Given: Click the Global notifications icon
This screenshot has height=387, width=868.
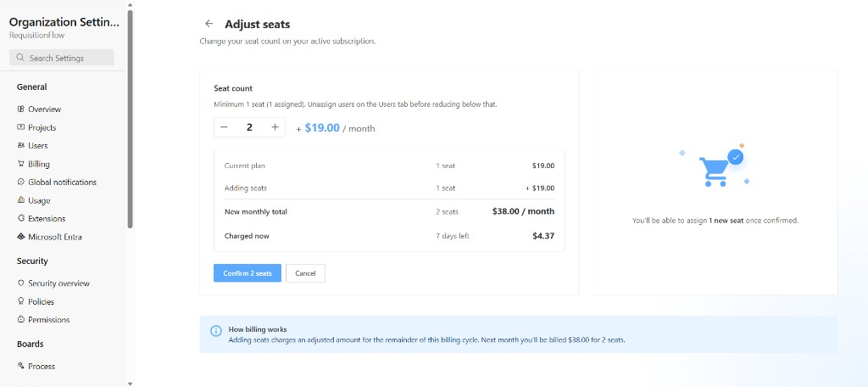Looking at the screenshot, I should (x=21, y=182).
